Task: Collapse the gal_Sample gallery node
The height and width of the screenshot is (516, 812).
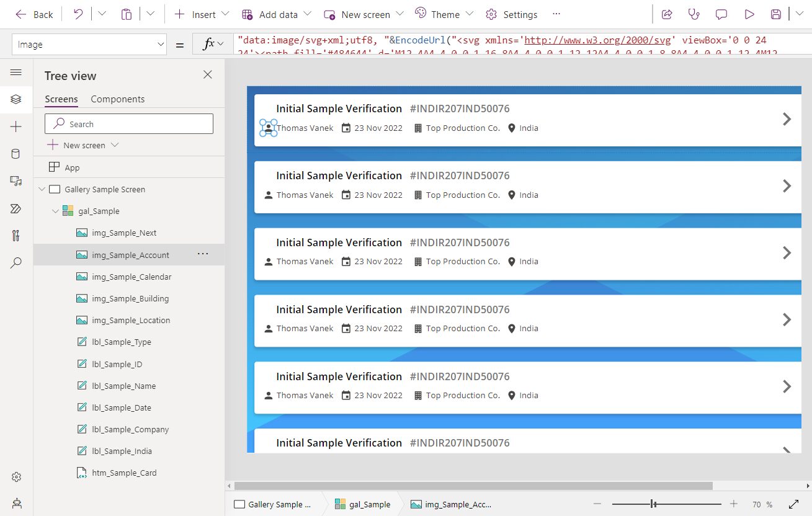Action: pyautogui.click(x=55, y=211)
